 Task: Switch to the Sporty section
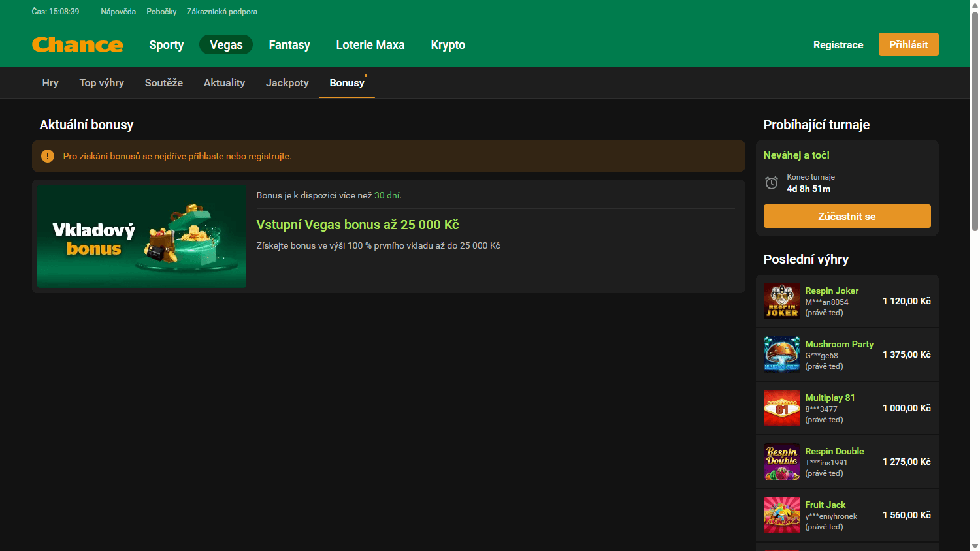pyautogui.click(x=166, y=44)
